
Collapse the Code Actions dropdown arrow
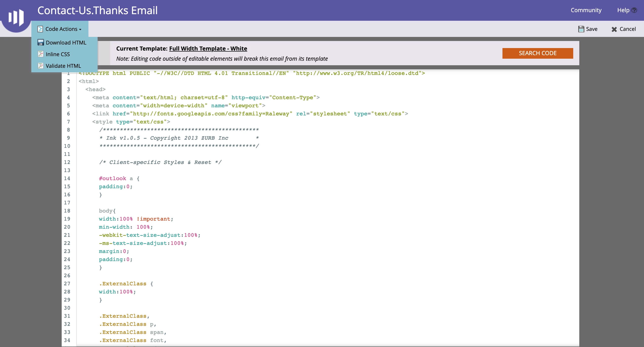(80, 30)
